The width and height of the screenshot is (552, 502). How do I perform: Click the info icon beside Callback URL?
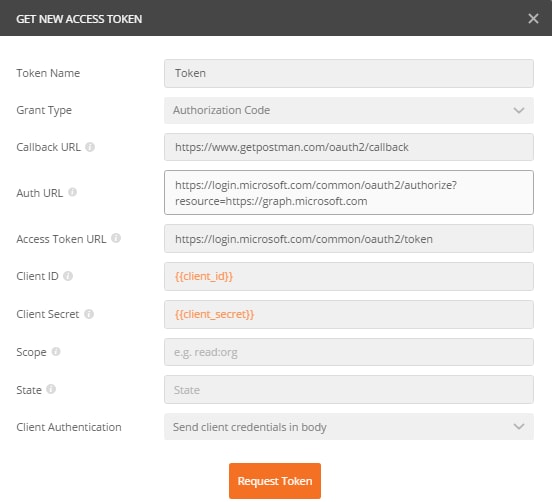[x=90, y=147]
